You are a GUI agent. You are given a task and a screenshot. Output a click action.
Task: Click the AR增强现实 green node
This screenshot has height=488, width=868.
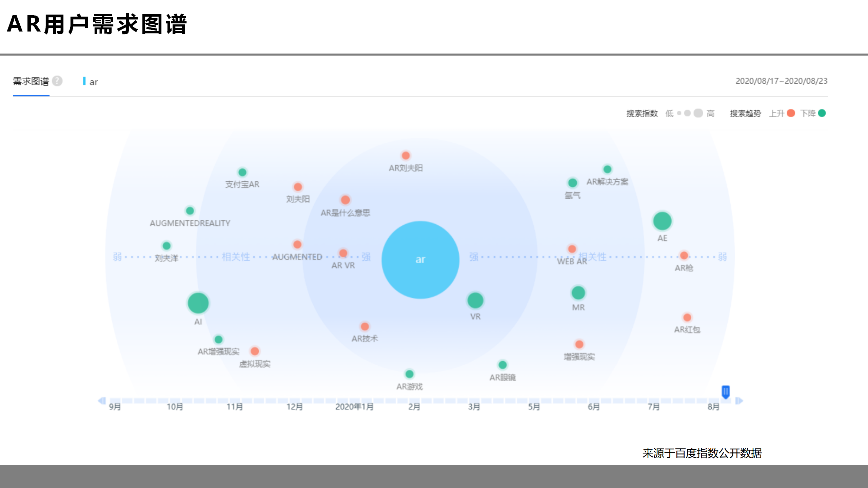(218, 339)
